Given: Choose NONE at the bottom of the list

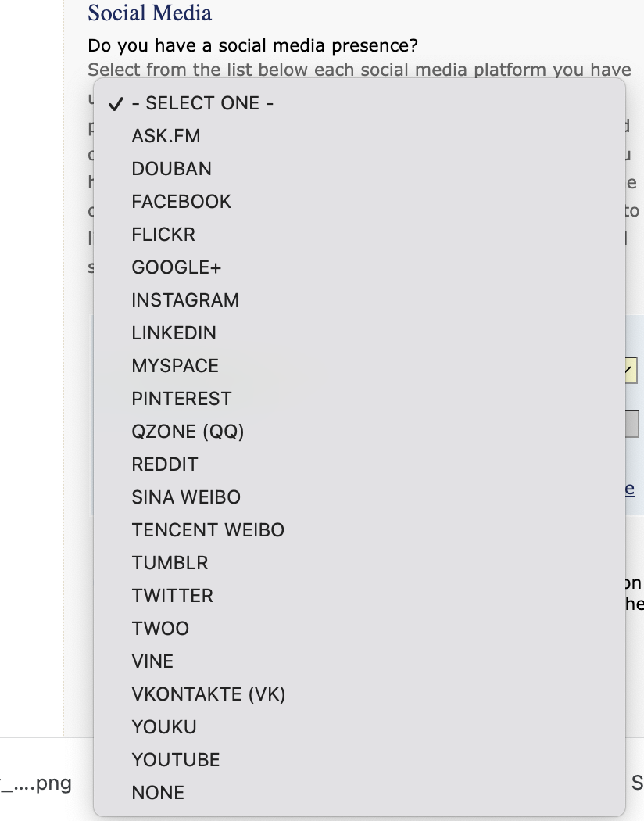Looking at the screenshot, I should coord(158,793).
